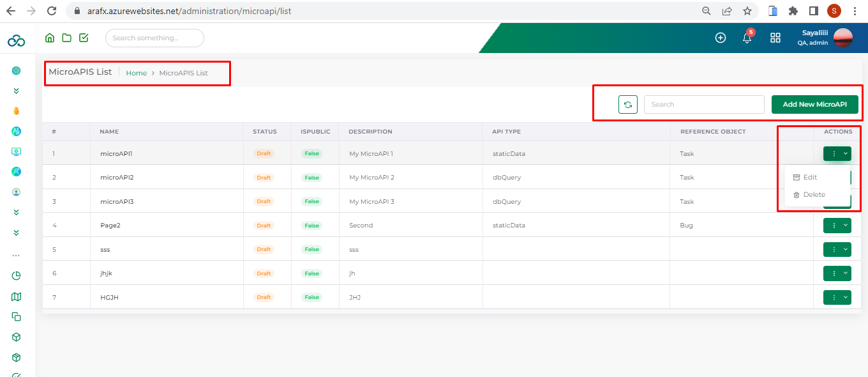Choose Delete from the actions menu
The image size is (868, 377).
click(x=814, y=195)
